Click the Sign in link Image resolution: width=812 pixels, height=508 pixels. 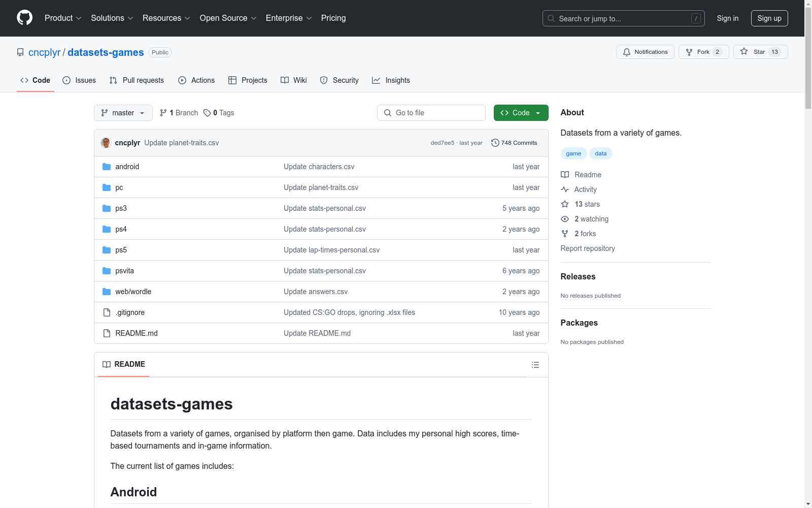pos(728,18)
